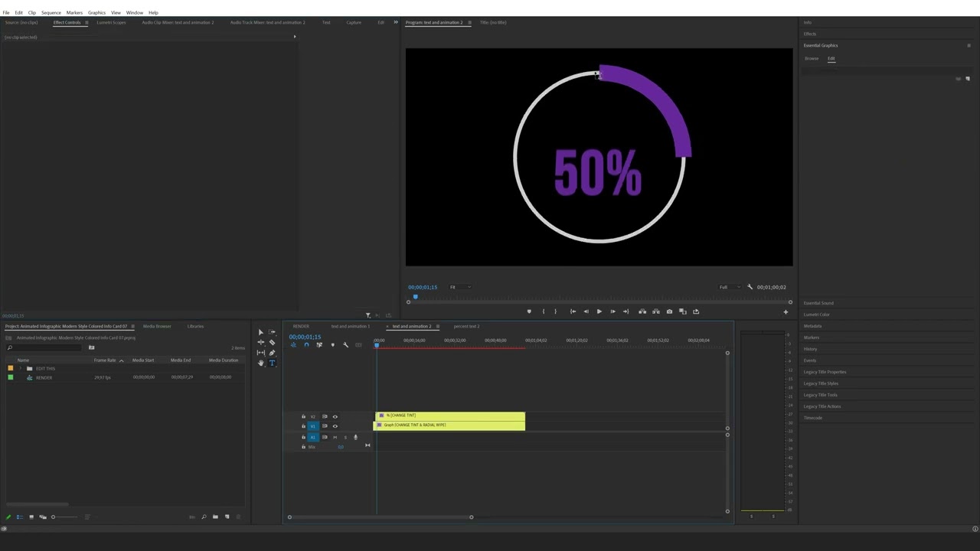
Task: Play the sequence in Program monitor
Action: [x=599, y=311]
